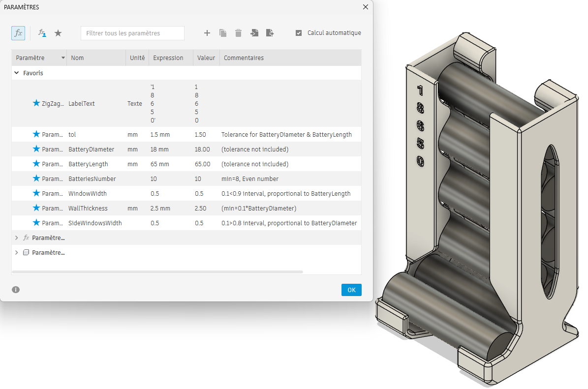This screenshot has width=588, height=389.
Task: Open the Paramètre column header dropdown
Action: point(63,58)
